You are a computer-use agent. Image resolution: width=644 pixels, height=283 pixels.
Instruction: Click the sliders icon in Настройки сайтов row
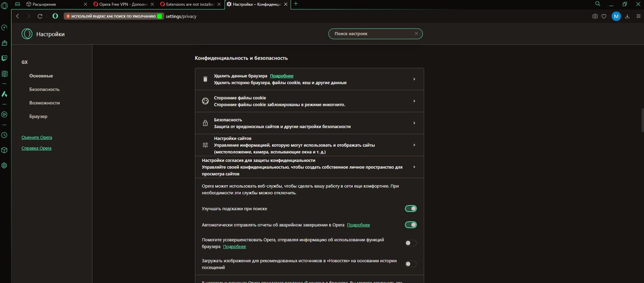pyautogui.click(x=205, y=145)
